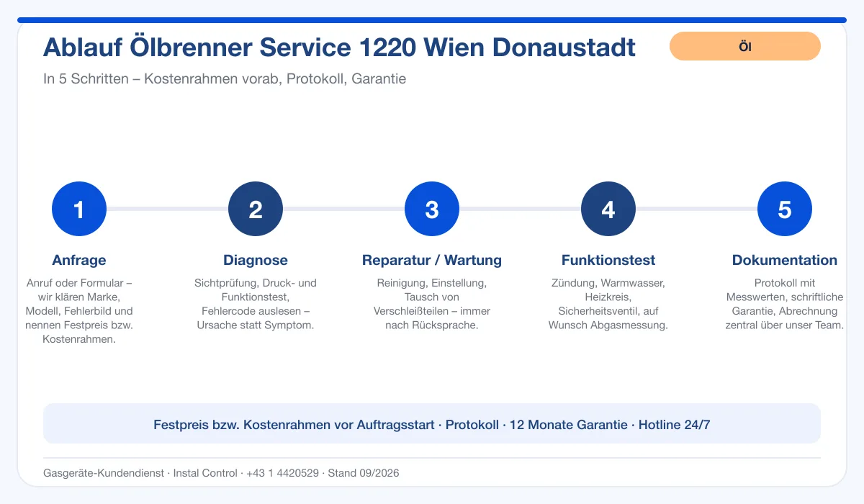The height and width of the screenshot is (504, 864).
Task: Click the step 2 circle icon
Action: tap(256, 209)
